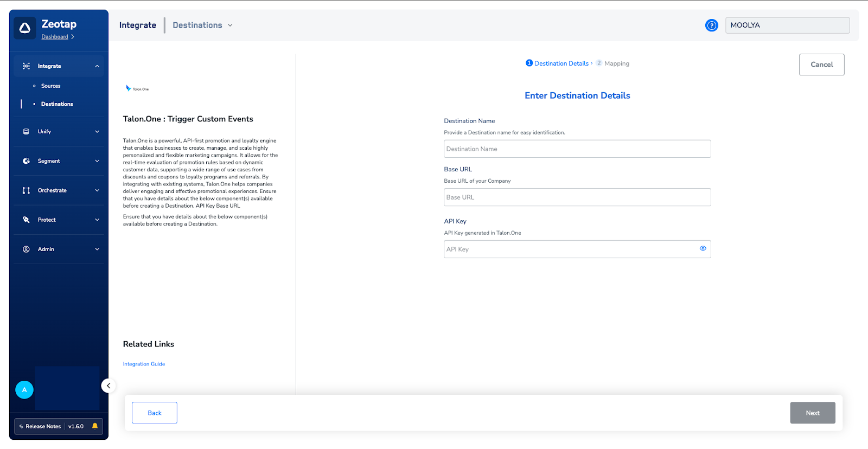868x449 pixels.
Task: Collapse the sidebar with arrow button
Action: coord(108,386)
